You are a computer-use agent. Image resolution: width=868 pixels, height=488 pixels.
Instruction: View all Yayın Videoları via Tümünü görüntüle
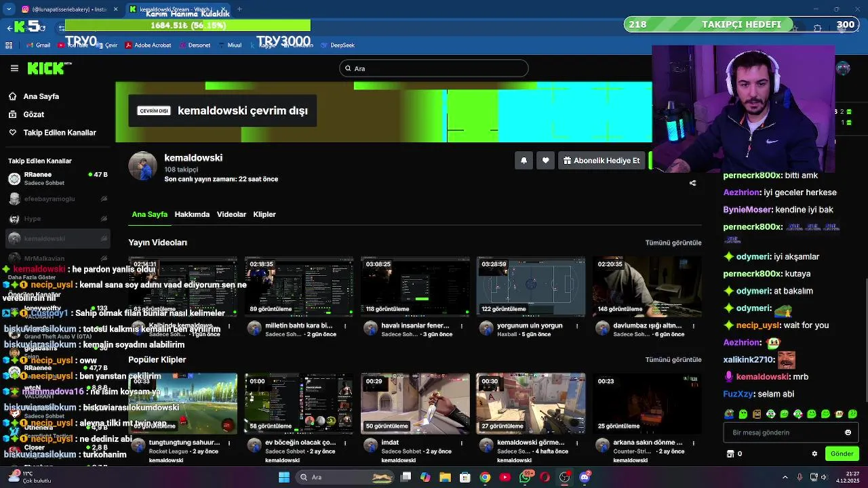point(673,243)
